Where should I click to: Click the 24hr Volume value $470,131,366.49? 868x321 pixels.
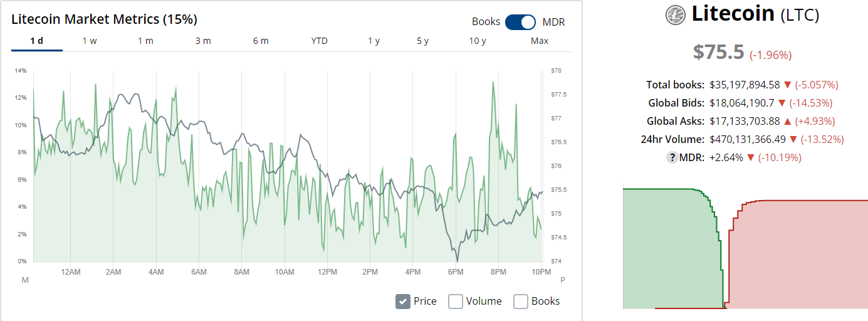coord(747,139)
